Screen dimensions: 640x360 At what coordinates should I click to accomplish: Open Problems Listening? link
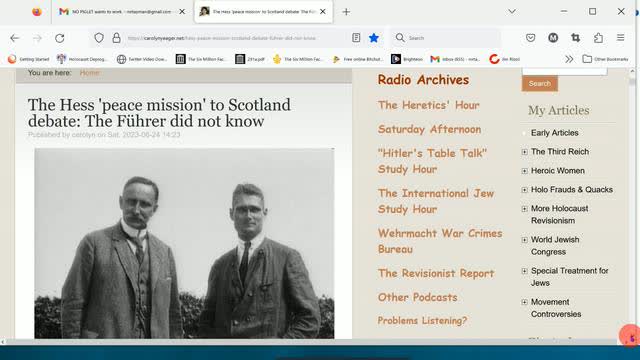(422, 321)
